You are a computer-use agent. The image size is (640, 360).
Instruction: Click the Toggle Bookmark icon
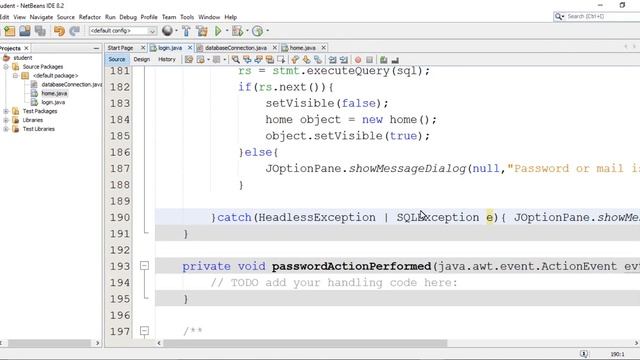click(318, 60)
